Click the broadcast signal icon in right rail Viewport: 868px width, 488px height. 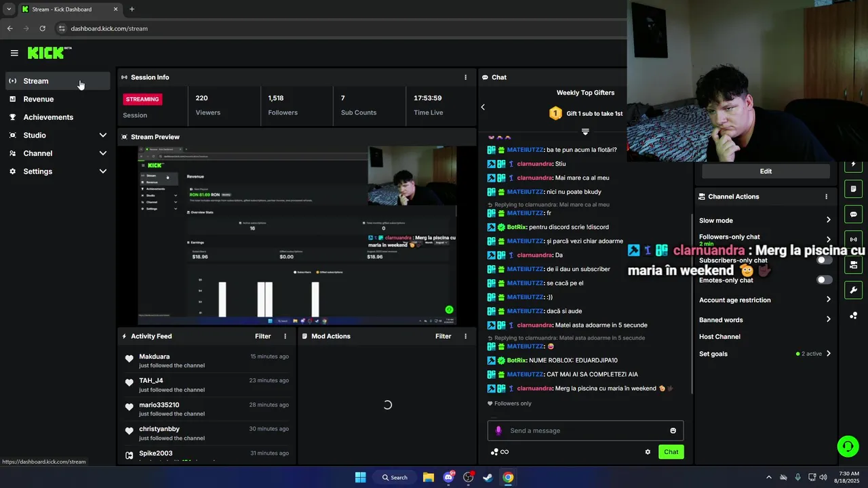pos(853,239)
